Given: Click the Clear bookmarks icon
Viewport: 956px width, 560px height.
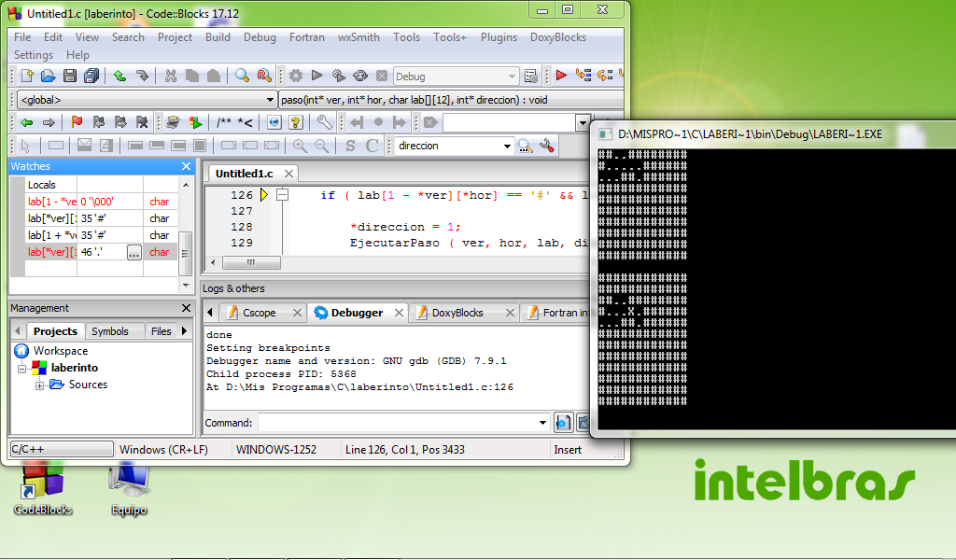Looking at the screenshot, I should (142, 122).
